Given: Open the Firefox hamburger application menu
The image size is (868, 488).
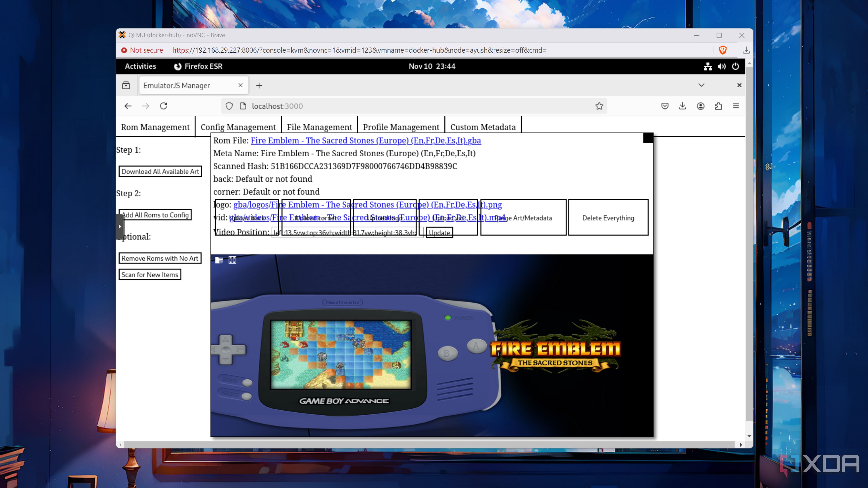Looking at the screenshot, I should coord(736,106).
